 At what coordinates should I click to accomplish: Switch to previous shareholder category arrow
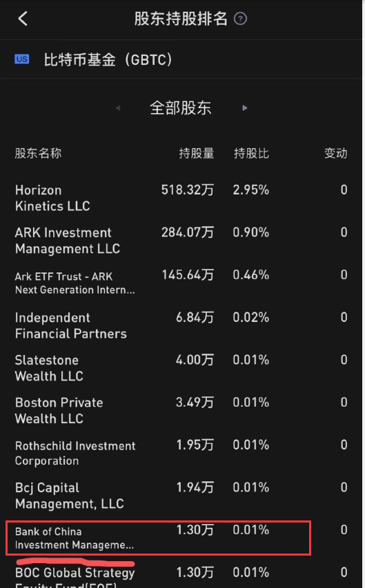pyautogui.click(x=118, y=108)
